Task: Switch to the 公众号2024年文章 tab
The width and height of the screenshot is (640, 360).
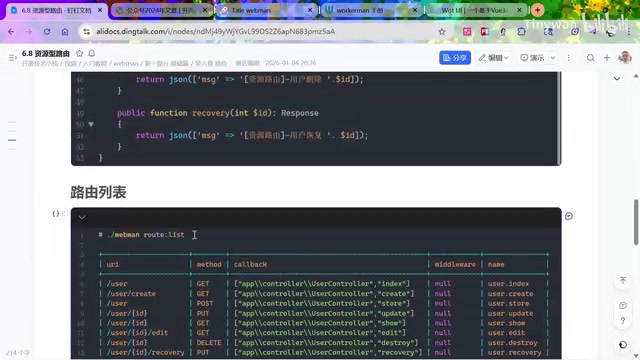Action: (x=159, y=10)
